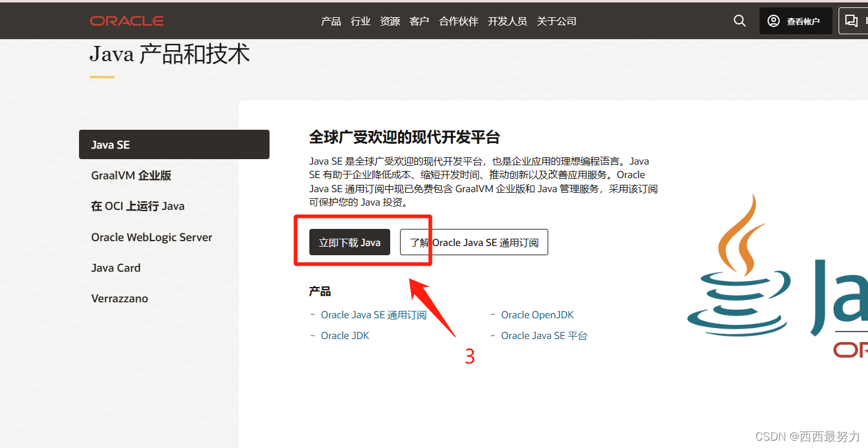The image size is (868, 448).
Task: Select Oracle WebLogic Server tab
Action: coord(151,237)
